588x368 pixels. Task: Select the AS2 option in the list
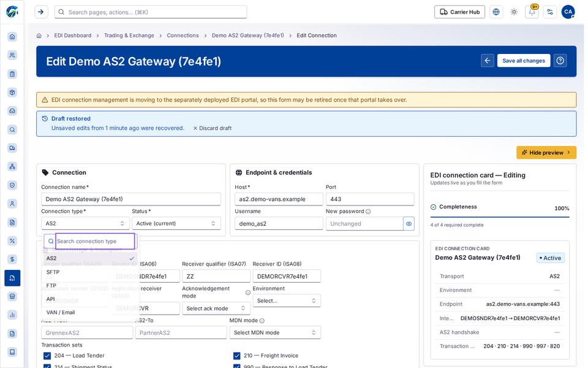click(89, 258)
